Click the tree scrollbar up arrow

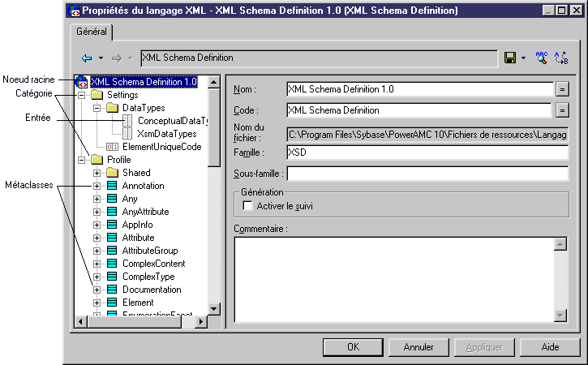click(214, 82)
